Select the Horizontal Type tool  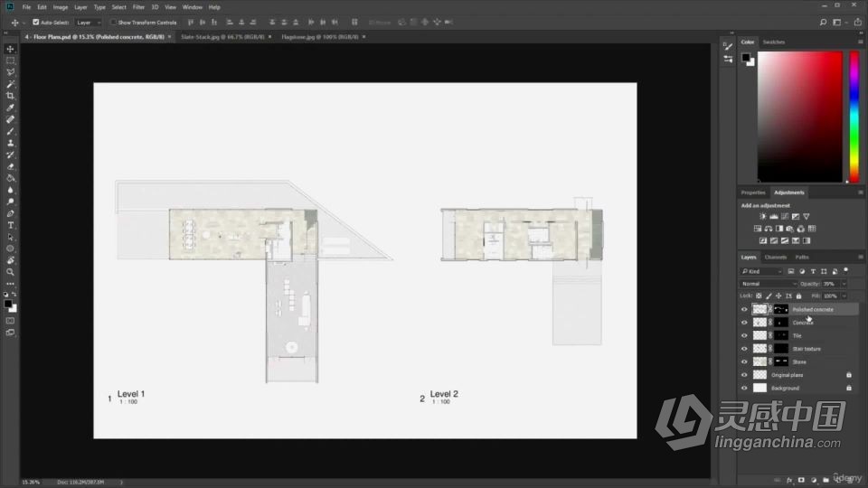coord(10,225)
